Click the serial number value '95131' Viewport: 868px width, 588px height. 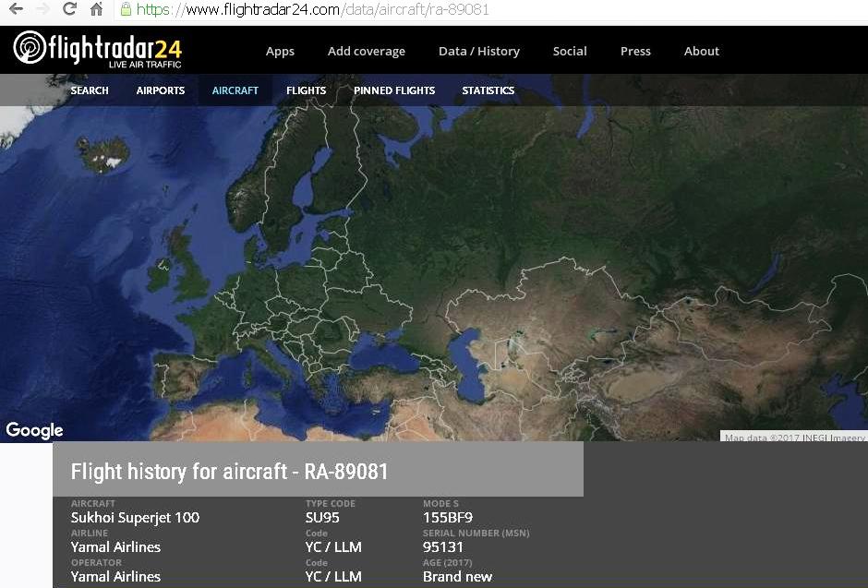tap(443, 547)
